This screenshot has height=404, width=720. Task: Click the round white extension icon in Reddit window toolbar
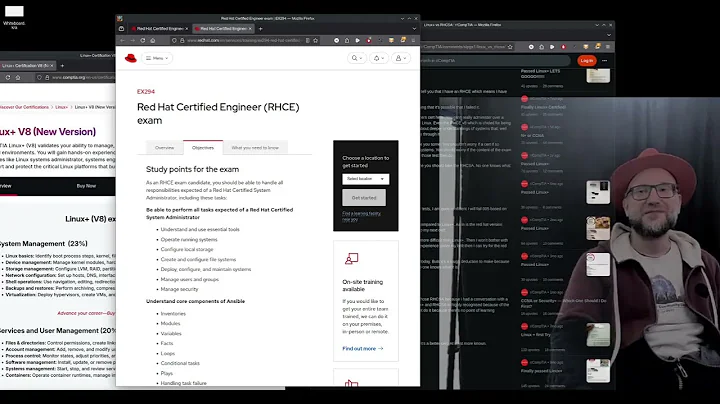531,47
